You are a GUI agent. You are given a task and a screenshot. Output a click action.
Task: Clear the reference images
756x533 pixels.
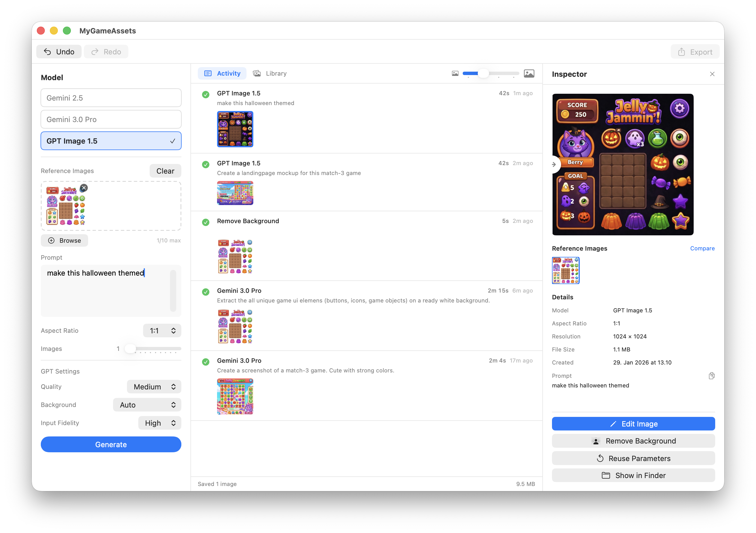coord(165,171)
